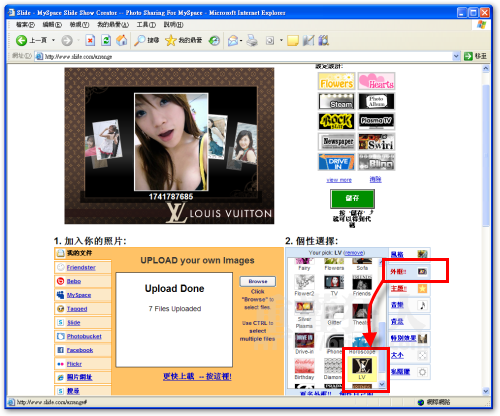Open the dropdown arrow next to the Forward button

(79, 41)
